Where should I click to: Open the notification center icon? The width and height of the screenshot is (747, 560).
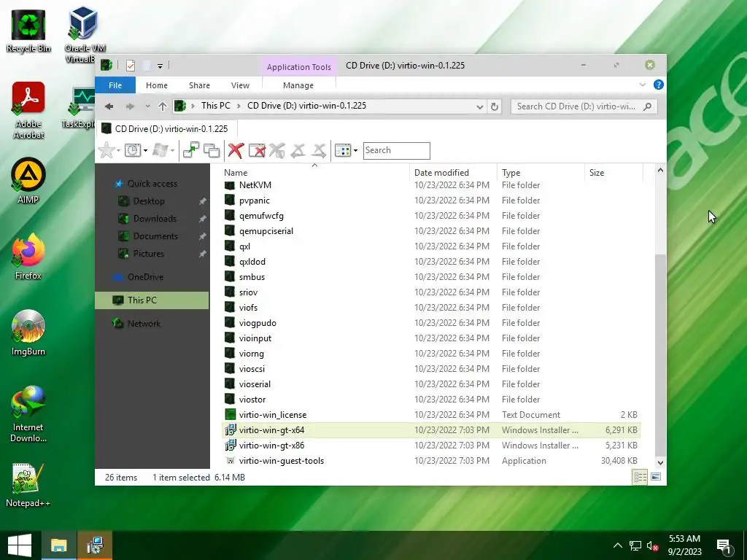pos(724,545)
